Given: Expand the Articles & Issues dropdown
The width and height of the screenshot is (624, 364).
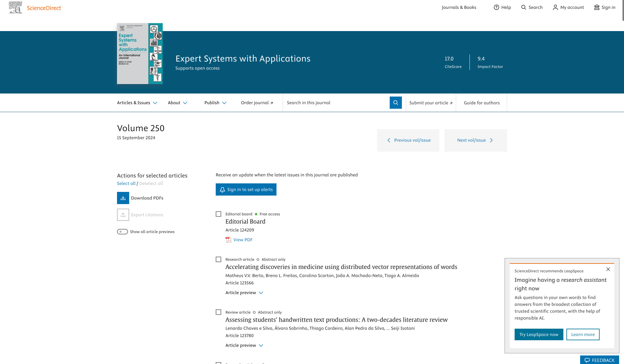Looking at the screenshot, I should (137, 103).
